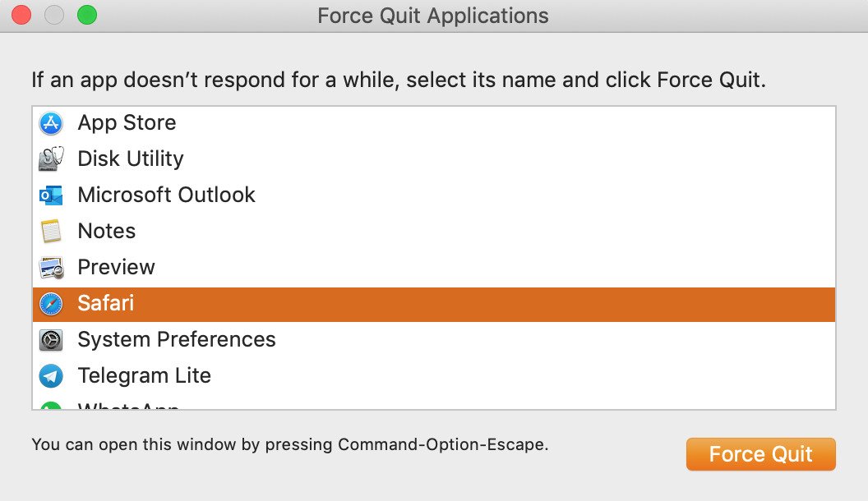Image resolution: width=868 pixels, height=501 pixels.
Task: Pick Microsoft Outlook from the app list
Action: tap(167, 195)
